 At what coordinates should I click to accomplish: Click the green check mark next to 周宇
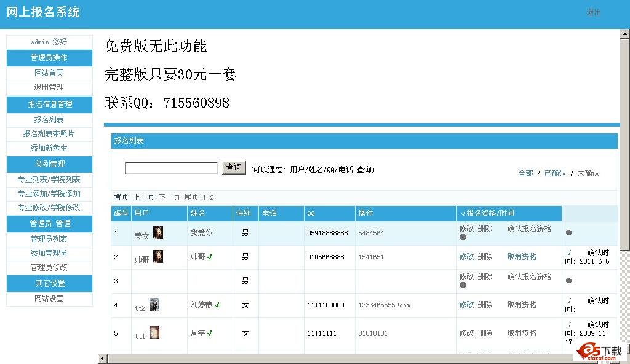[209, 333]
